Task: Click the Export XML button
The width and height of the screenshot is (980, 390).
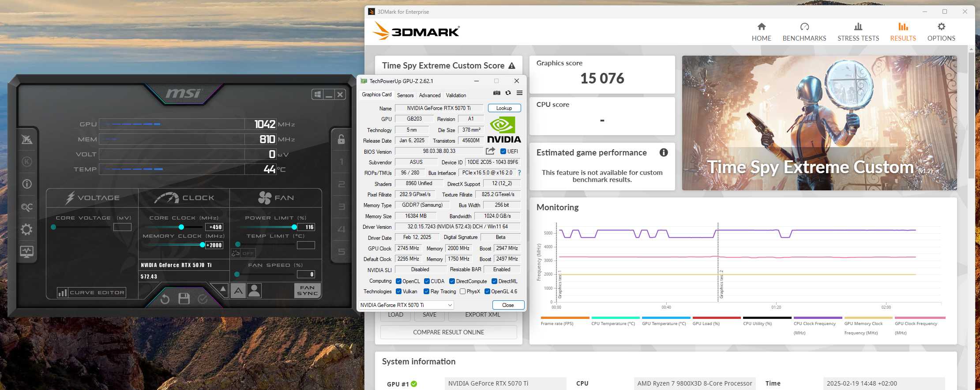Action: coord(483,315)
